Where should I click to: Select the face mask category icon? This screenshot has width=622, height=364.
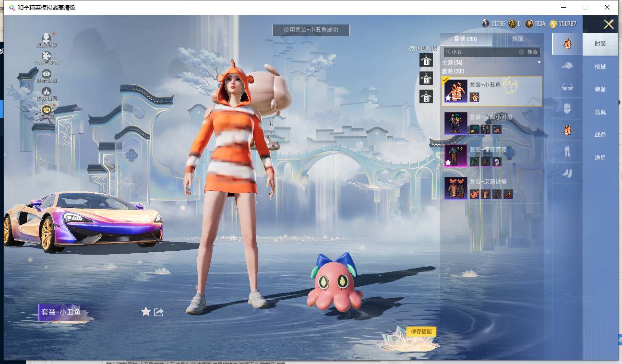click(567, 108)
